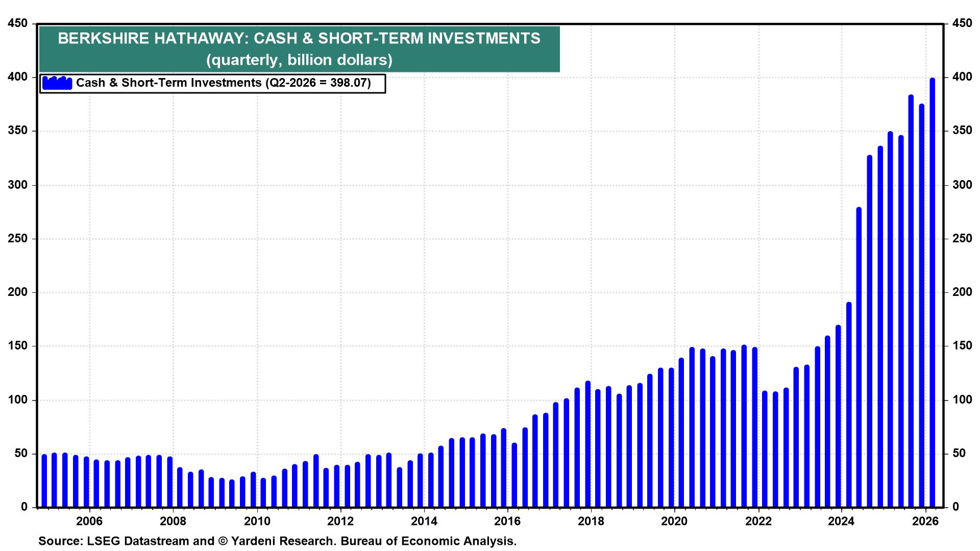Click the subtitle '(quarterly, billion dollars)'
The height and width of the screenshot is (551, 980).
pyautogui.click(x=299, y=60)
